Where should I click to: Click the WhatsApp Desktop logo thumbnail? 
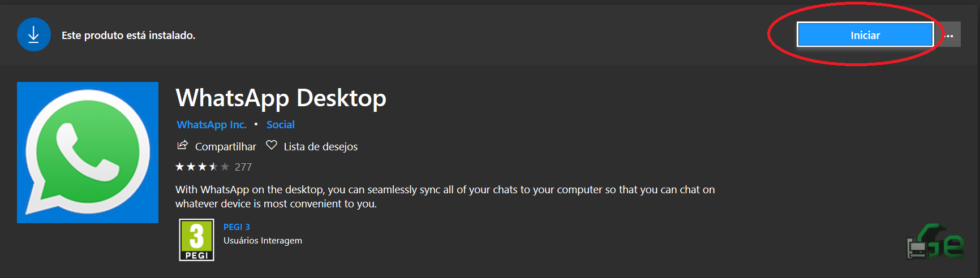point(88,153)
